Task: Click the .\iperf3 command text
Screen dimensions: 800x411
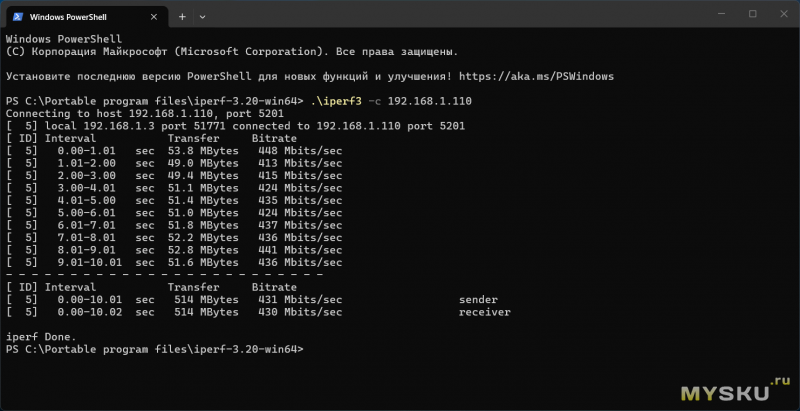Action: [x=331, y=101]
